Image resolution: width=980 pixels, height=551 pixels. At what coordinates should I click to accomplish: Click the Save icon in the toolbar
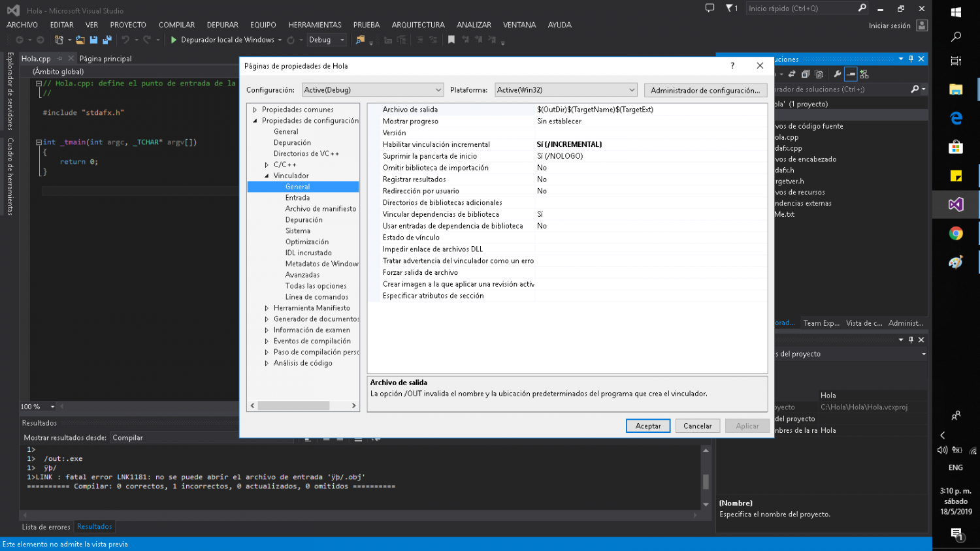(93, 40)
